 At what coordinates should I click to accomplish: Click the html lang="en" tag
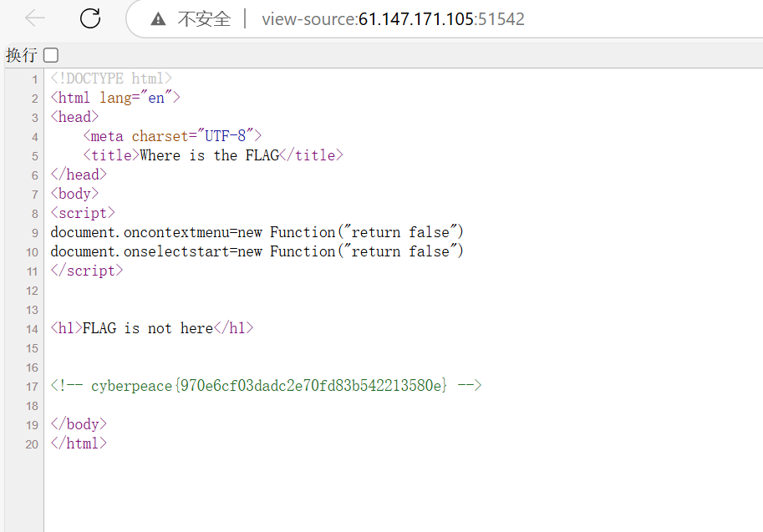coord(115,98)
